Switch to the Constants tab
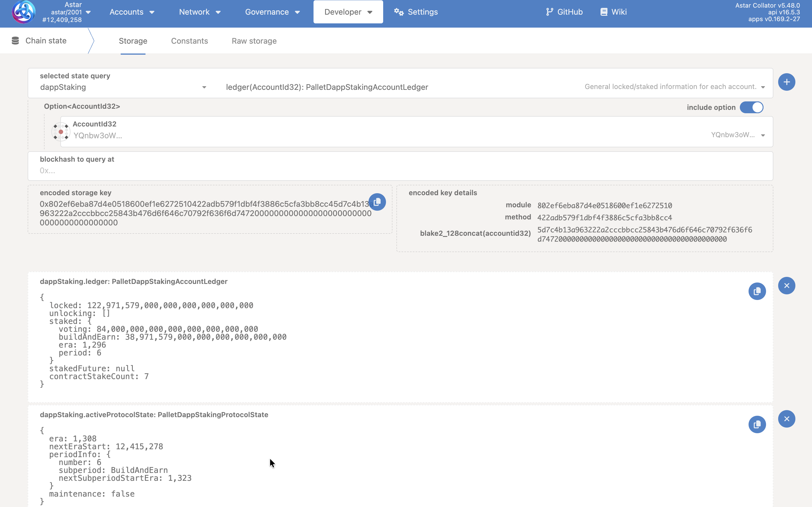Viewport: 812px width, 507px height. pyautogui.click(x=189, y=41)
